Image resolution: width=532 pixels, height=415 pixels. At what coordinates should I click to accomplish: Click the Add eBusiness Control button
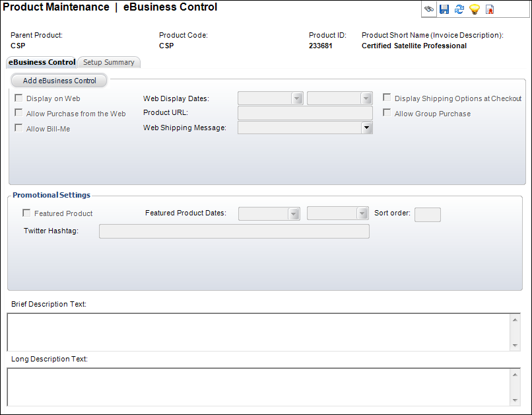[59, 81]
